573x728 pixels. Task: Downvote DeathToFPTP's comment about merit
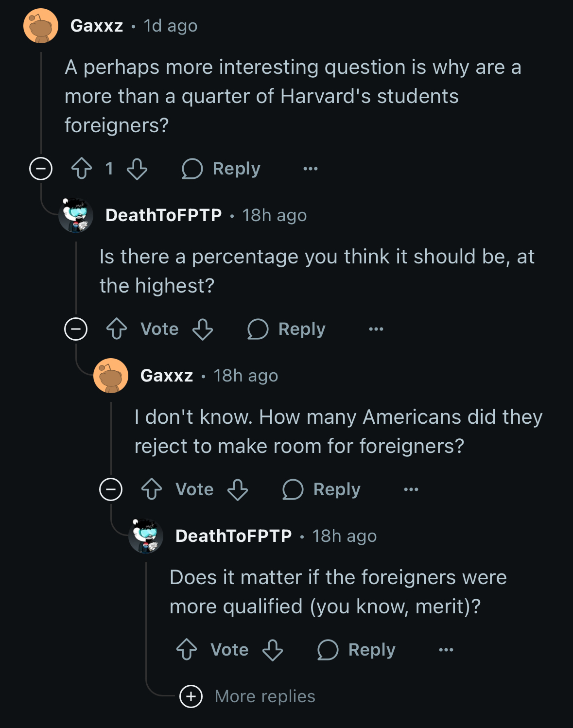pos(273,650)
